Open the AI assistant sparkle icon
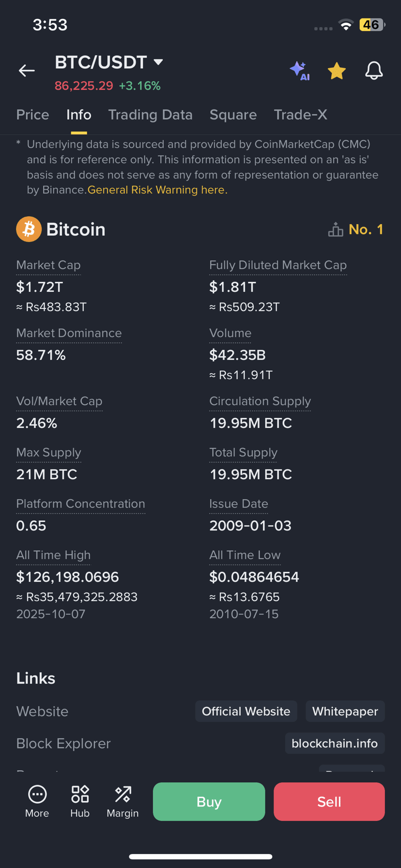 (300, 71)
